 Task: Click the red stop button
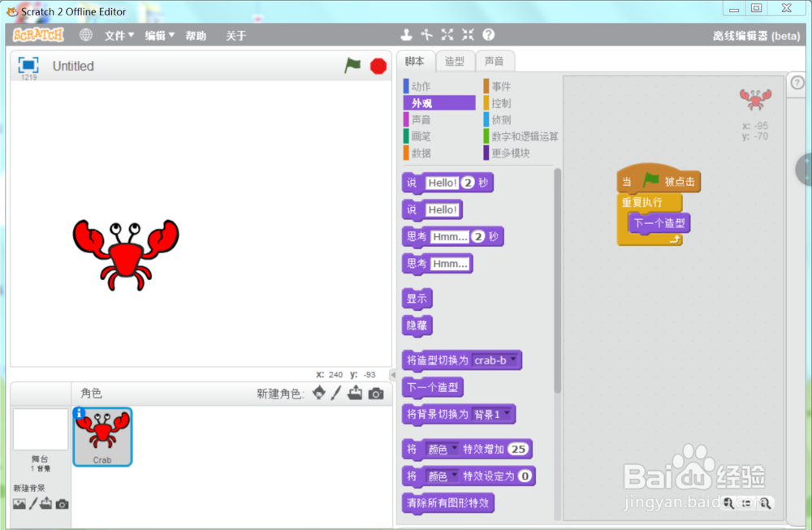pos(377,66)
